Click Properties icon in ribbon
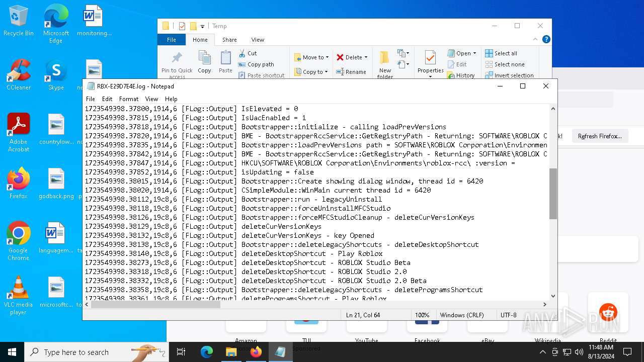 pyautogui.click(x=430, y=58)
